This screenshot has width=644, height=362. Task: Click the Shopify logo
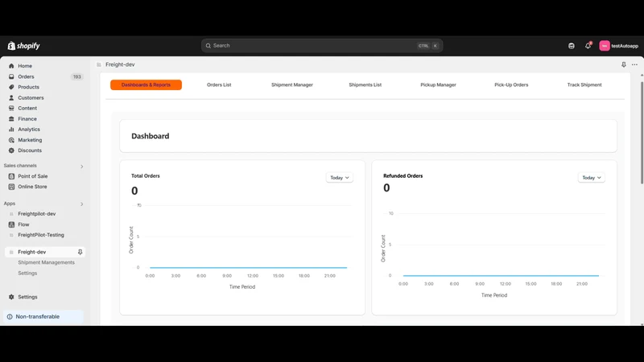[24, 46]
